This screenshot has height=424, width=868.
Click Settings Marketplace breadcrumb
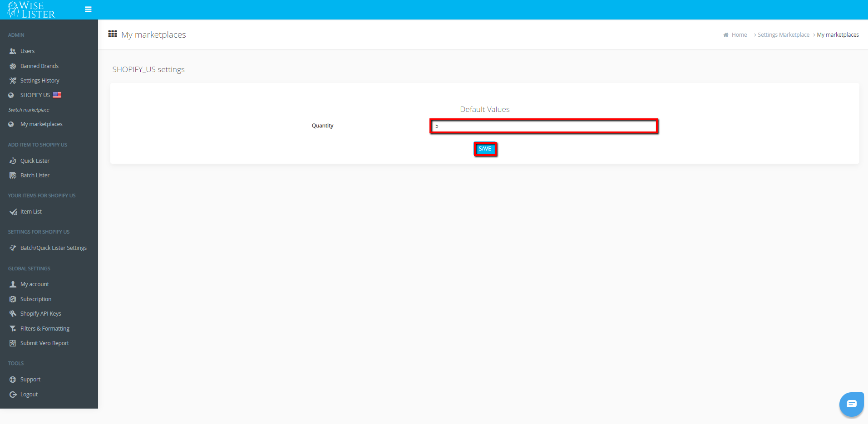(784, 35)
